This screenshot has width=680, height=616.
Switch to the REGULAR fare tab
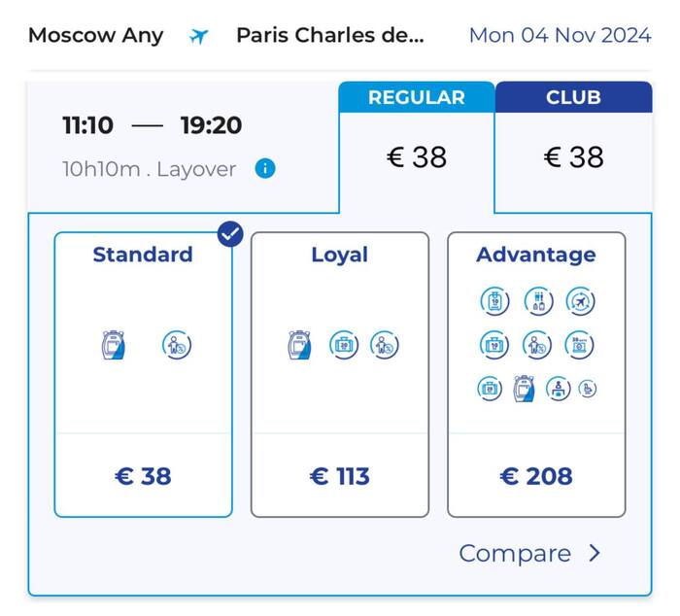point(417,97)
